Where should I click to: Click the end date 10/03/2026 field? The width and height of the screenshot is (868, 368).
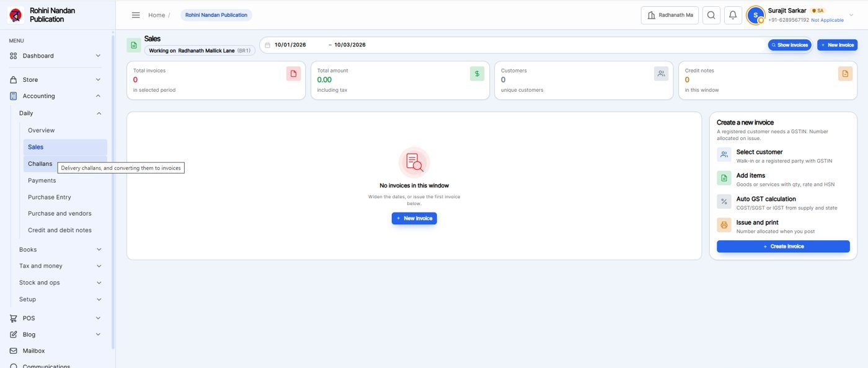(350, 45)
